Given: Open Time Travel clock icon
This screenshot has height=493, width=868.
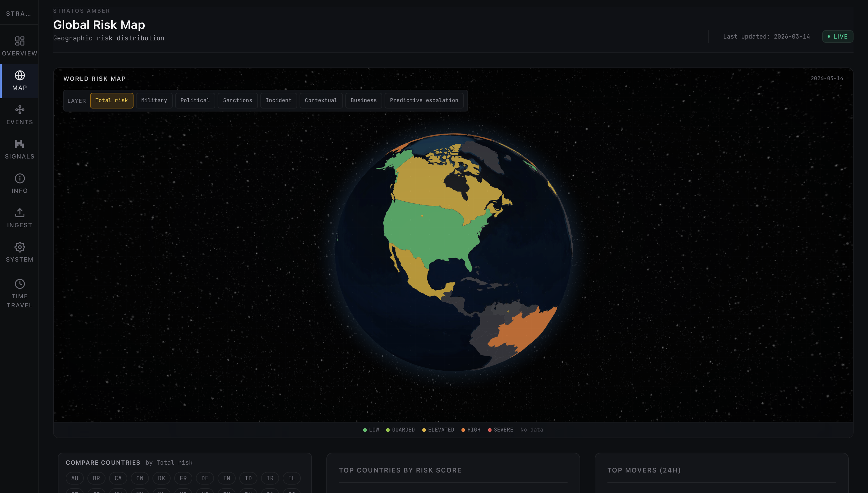Looking at the screenshot, I should tap(20, 284).
